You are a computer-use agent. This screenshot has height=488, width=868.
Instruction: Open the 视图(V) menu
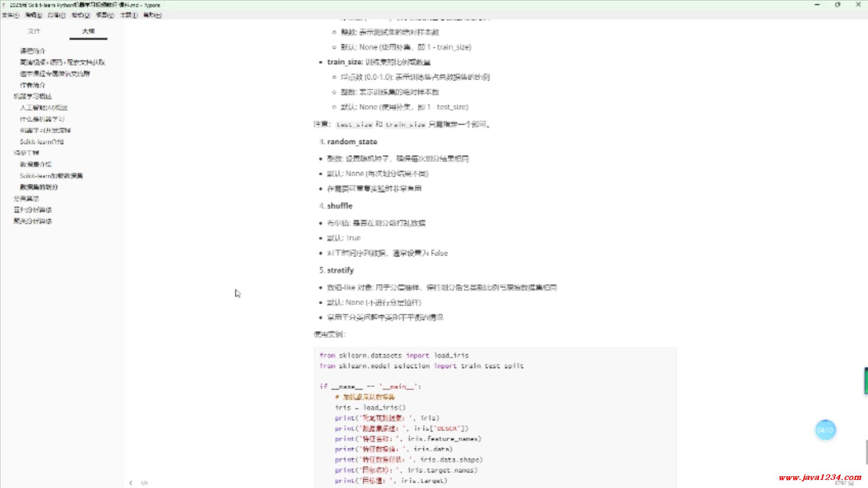(x=104, y=15)
